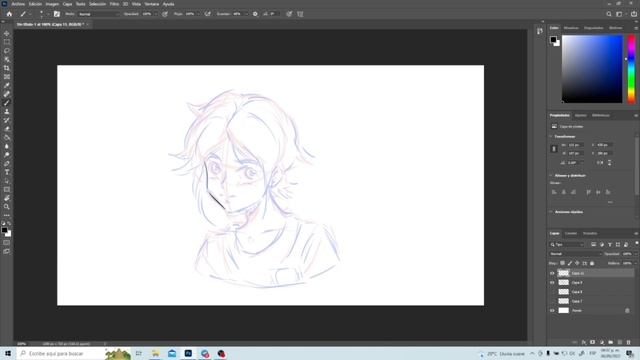
Task: Select the Move tool
Action: click(x=7, y=33)
